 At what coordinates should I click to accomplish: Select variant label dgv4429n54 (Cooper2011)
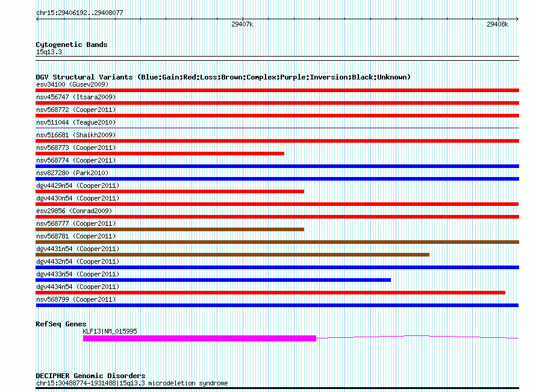pyautogui.click(x=78, y=185)
